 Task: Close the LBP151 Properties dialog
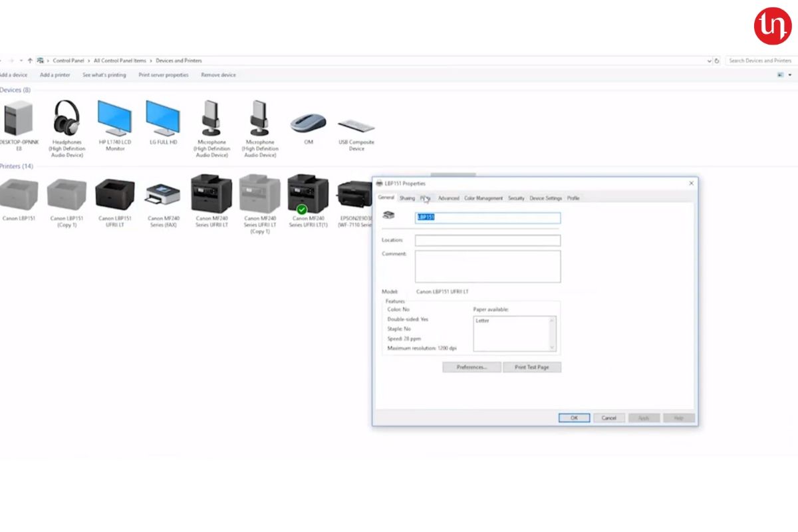(x=691, y=183)
